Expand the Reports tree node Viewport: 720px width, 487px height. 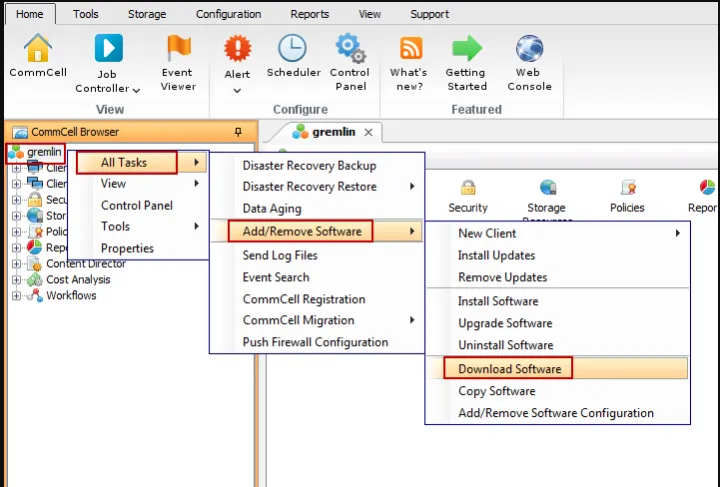[x=16, y=247]
